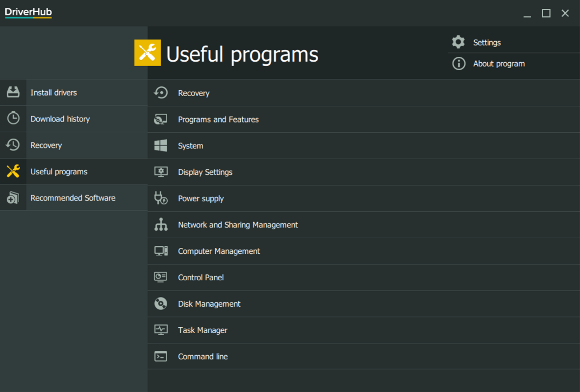Click the plug icon for Power supply
The width and height of the screenshot is (580, 392).
pyautogui.click(x=160, y=198)
